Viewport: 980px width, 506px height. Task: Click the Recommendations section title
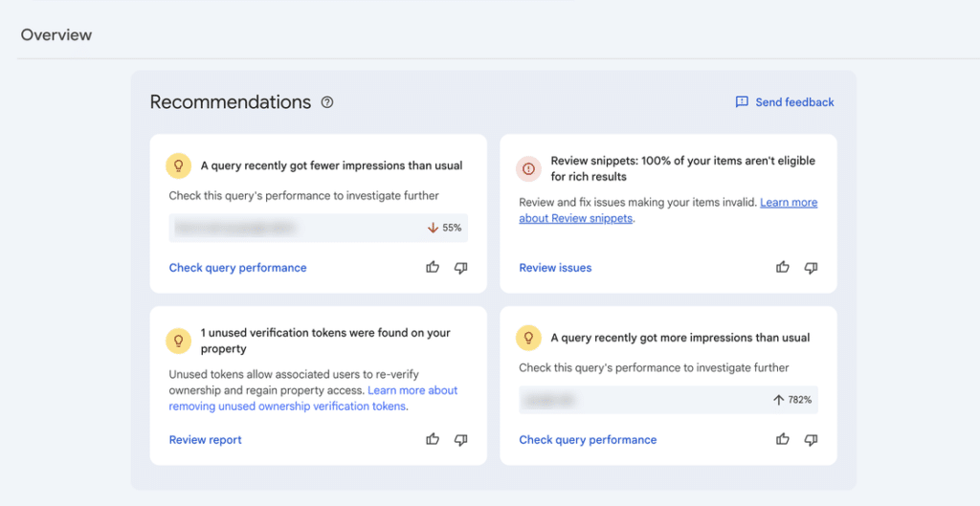point(231,102)
